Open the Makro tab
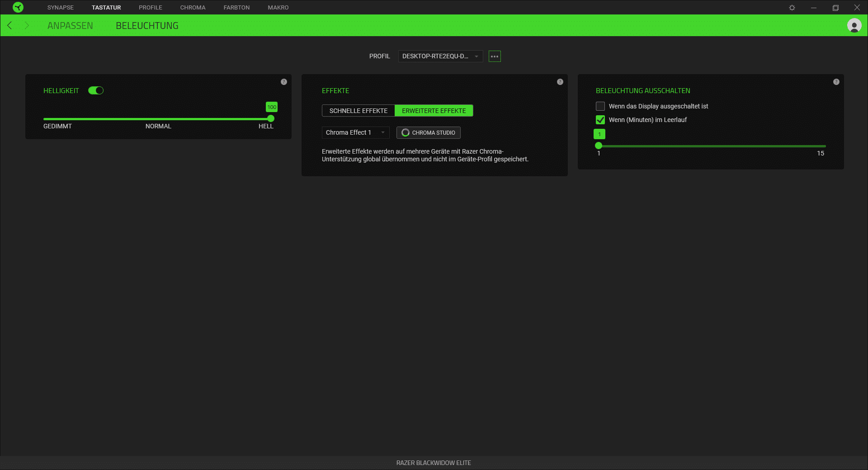 click(278, 8)
